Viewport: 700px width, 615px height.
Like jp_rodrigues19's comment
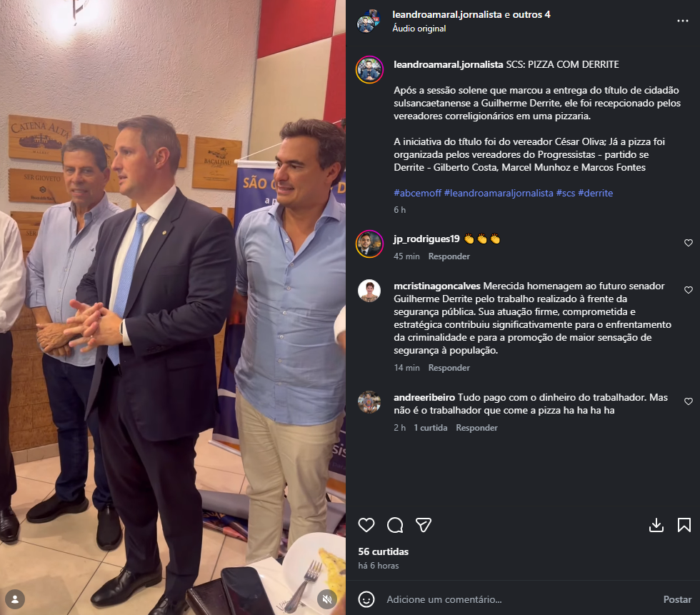coord(689,243)
